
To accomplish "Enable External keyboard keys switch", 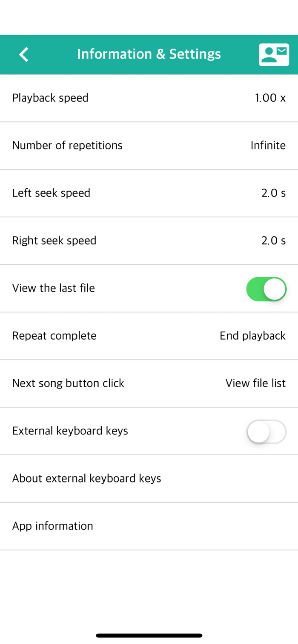I will tap(266, 432).
